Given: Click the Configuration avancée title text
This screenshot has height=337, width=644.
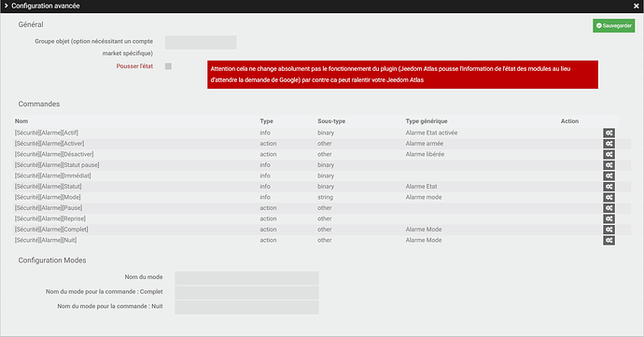Looking at the screenshot, I should coord(46,6).
